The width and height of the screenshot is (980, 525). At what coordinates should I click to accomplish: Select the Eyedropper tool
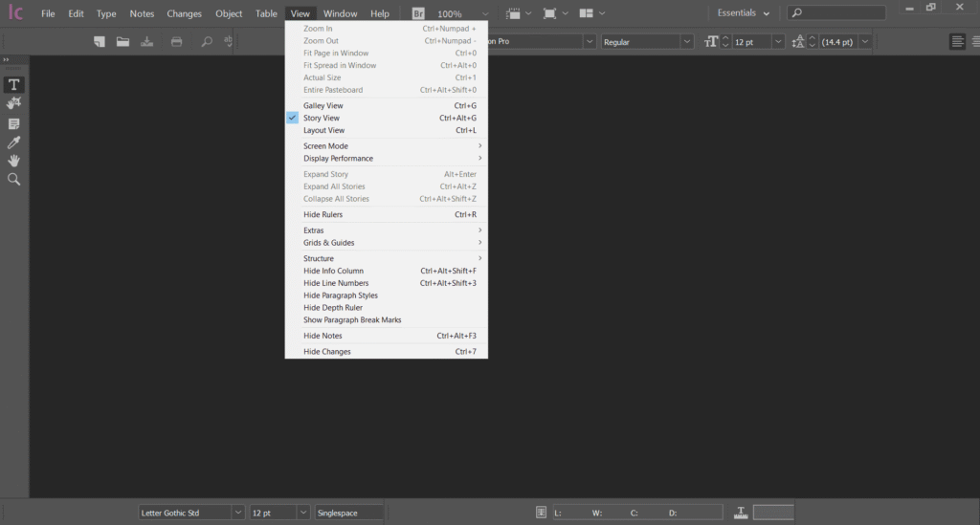click(x=13, y=142)
